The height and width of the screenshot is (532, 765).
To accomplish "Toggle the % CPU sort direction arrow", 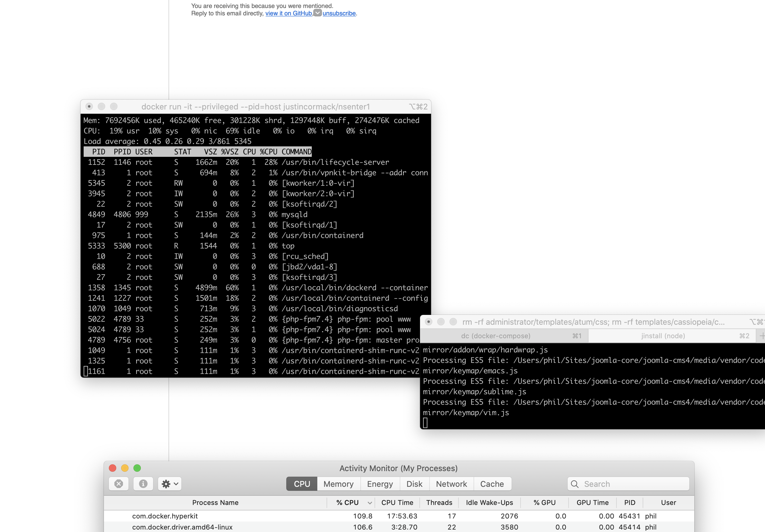I will point(370,503).
